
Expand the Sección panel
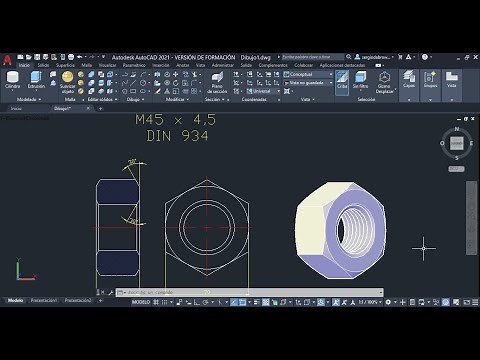[215, 99]
